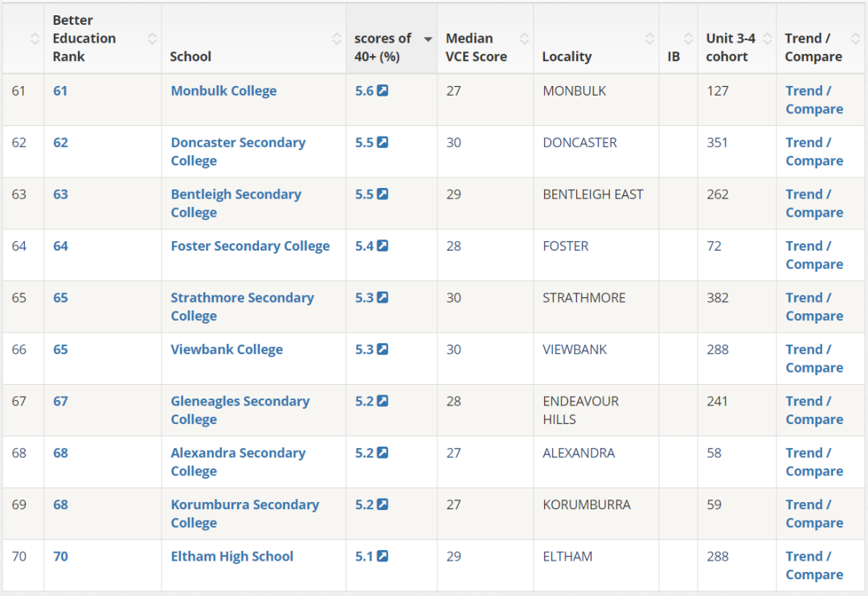Open Bentleigh Secondary College link
Viewport: 868px width, 596px height.
coord(235,203)
